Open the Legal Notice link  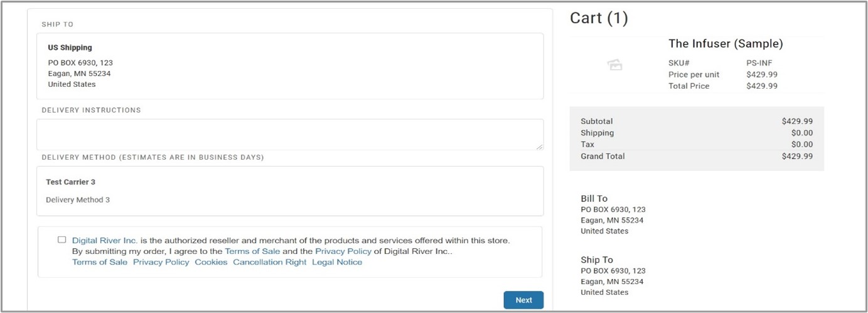coord(337,262)
